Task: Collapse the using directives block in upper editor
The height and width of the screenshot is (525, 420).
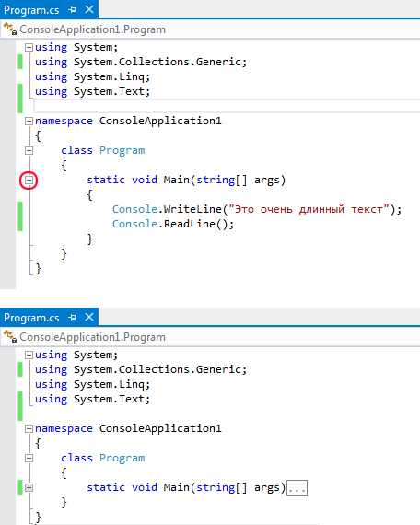Action: [x=29, y=47]
